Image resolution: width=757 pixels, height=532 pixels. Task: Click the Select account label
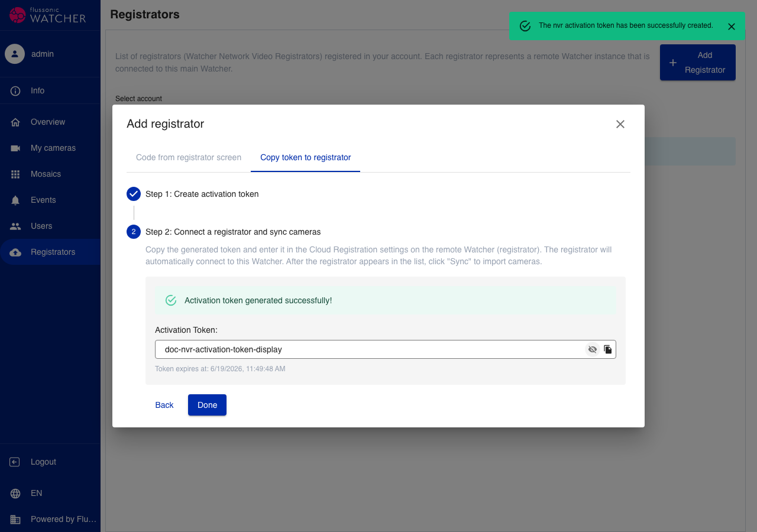pyautogui.click(x=138, y=99)
